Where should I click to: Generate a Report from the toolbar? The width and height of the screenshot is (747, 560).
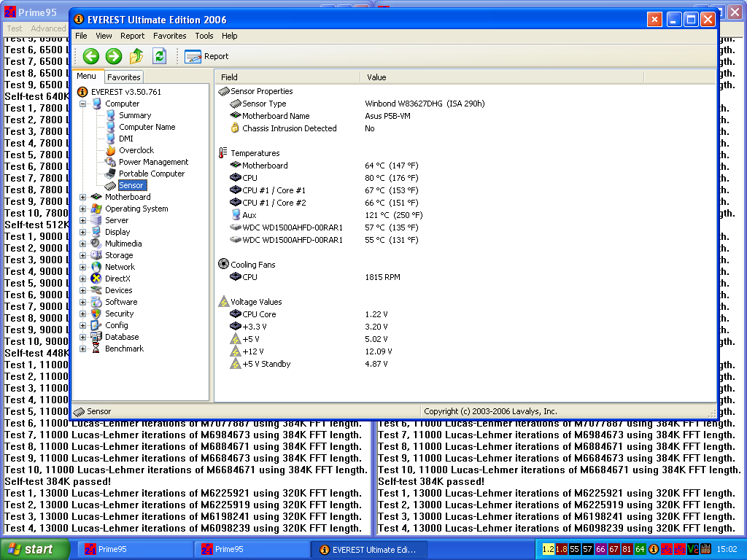[206, 56]
